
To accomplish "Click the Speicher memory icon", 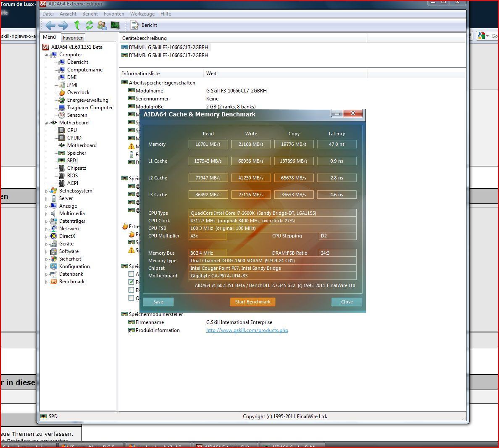I will 62,153.
